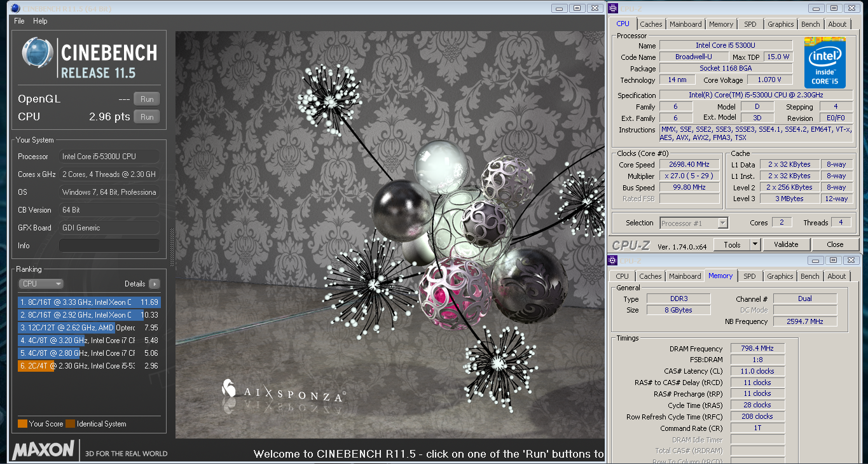Open the Graphics tab in lower CPU-Z window

click(x=780, y=276)
